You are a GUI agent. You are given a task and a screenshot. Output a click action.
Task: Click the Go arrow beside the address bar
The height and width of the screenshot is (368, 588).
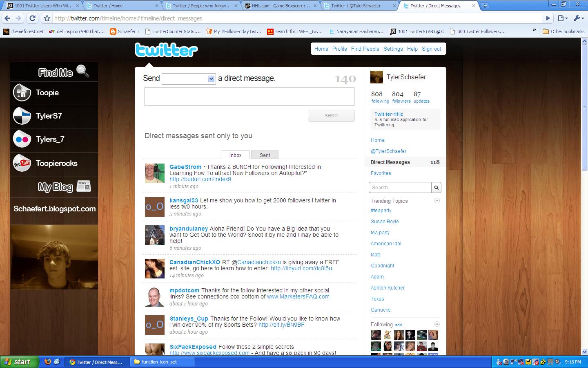[x=548, y=18]
